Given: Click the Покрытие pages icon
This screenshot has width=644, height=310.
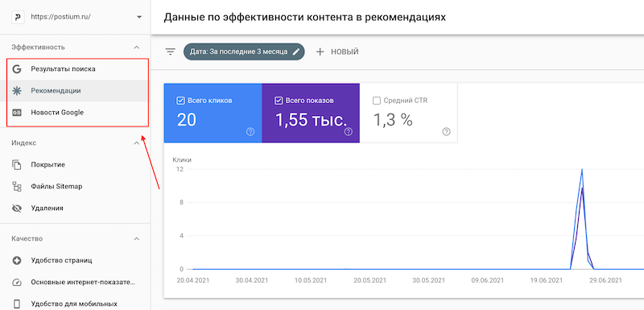Looking at the screenshot, I should tap(17, 164).
